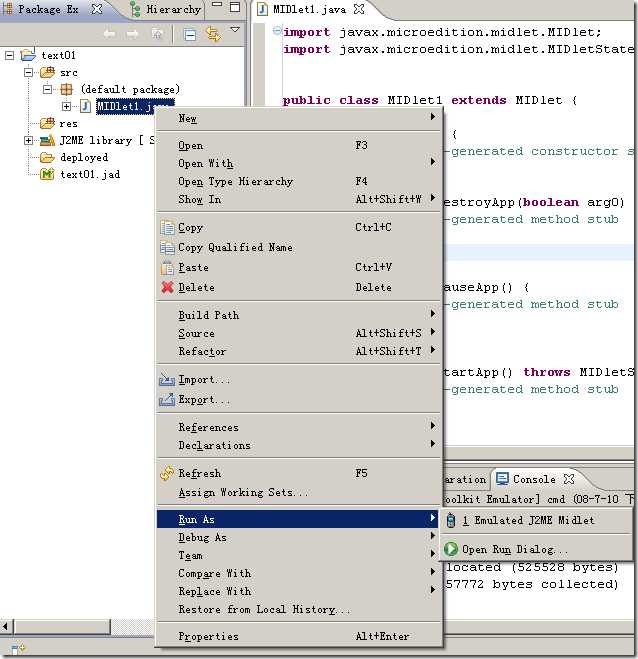Collapse the import fold marker in editor

click(277, 31)
